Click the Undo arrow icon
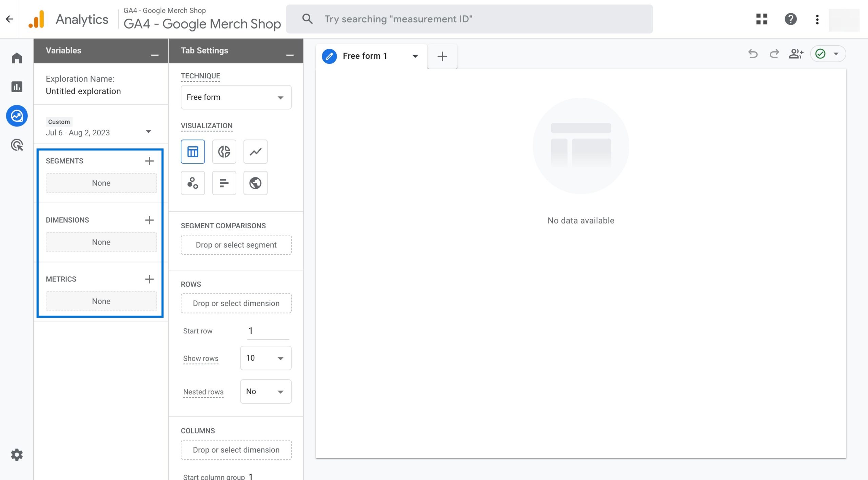Viewport: 868px width, 480px height. (x=753, y=54)
